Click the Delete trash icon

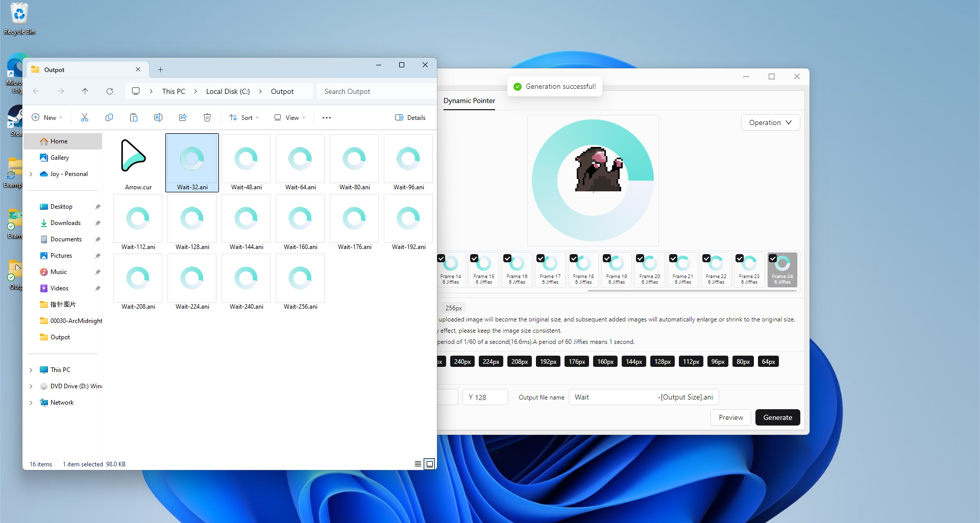pyautogui.click(x=207, y=118)
